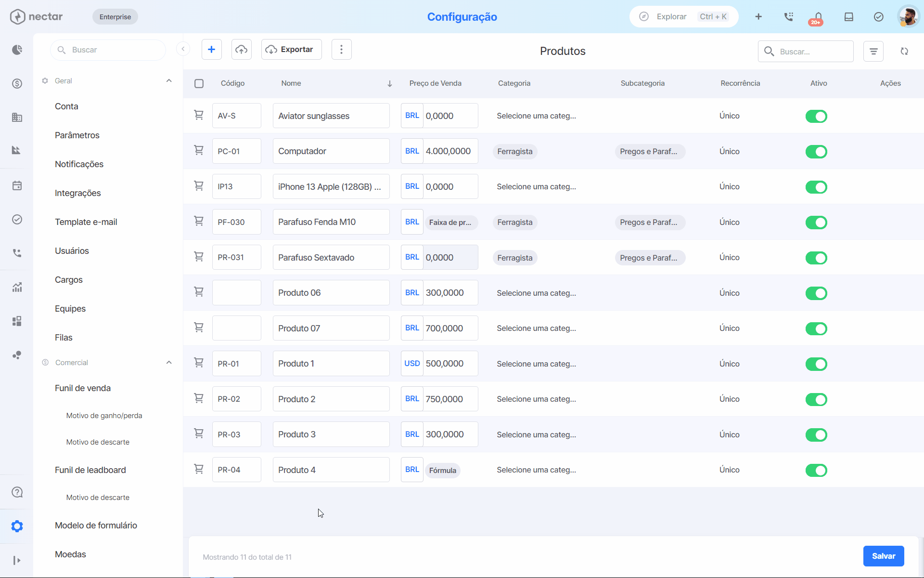924x578 pixels.
Task: Open the tasks check-circle sidebar icon
Action: (17, 219)
